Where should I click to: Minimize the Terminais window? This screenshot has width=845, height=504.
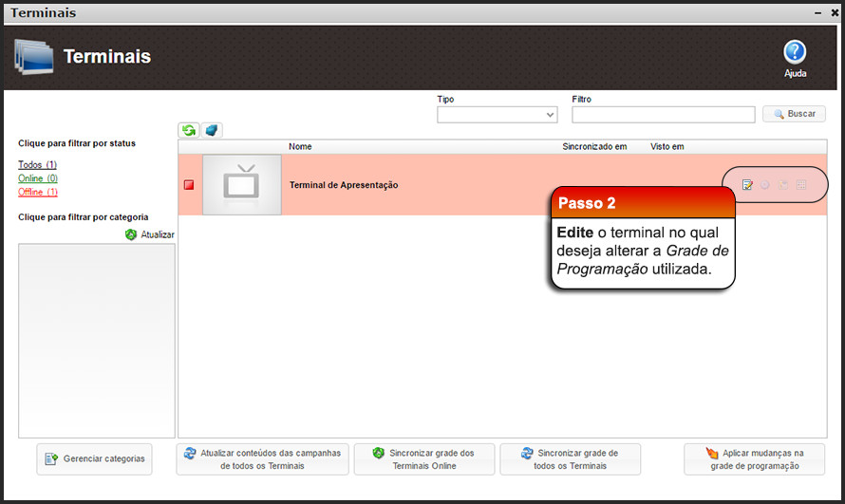[818, 12]
